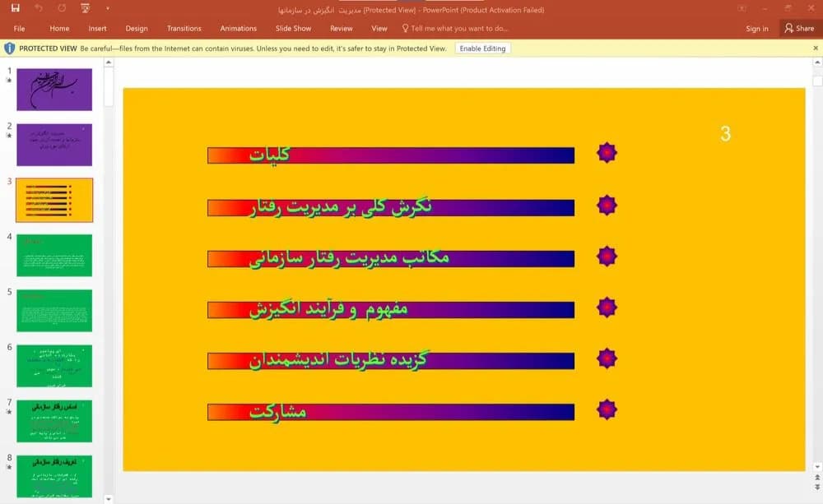The width and height of the screenshot is (823, 504).
Task: Click the slide number 3 text
Action: (x=725, y=134)
